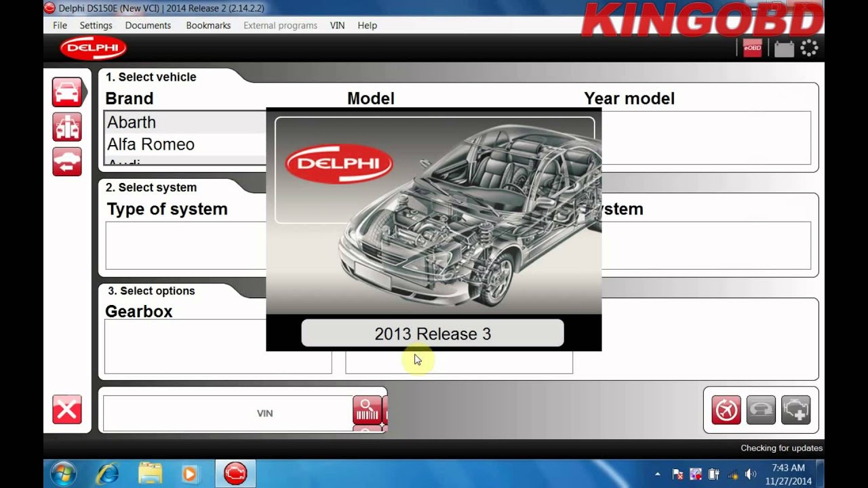Open the File menu
This screenshot has width=868, height=488.
point(60,25)
